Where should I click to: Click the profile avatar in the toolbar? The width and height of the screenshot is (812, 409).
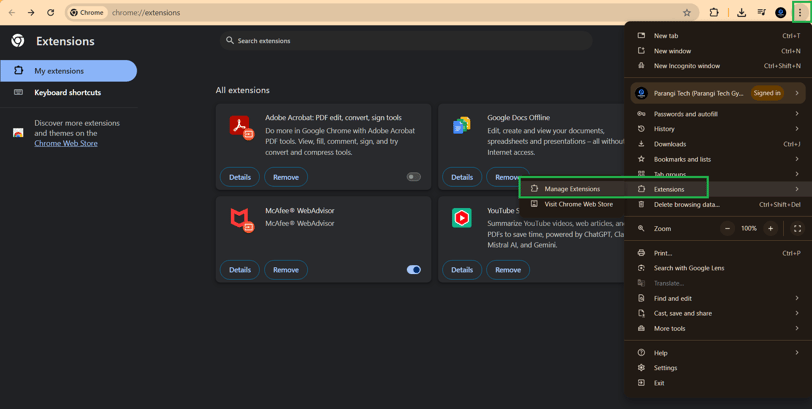pos(780,12)
